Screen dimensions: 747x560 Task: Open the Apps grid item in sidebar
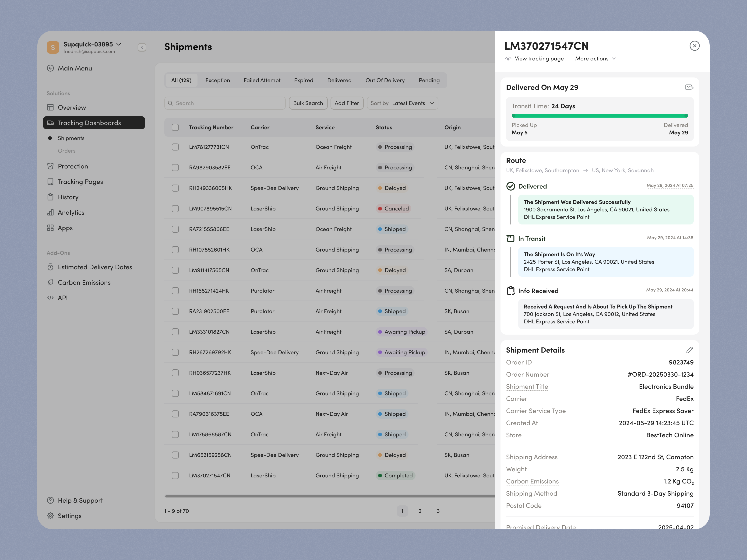coord(65,228)
